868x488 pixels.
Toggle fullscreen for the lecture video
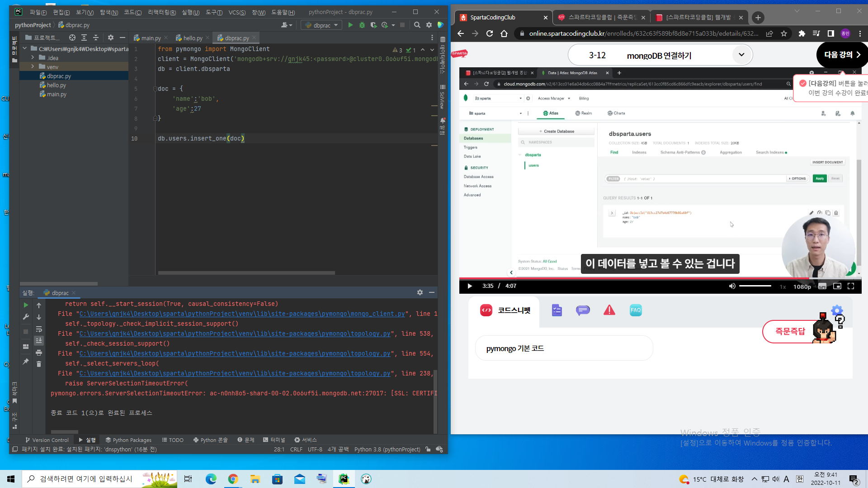coord(851,286)
